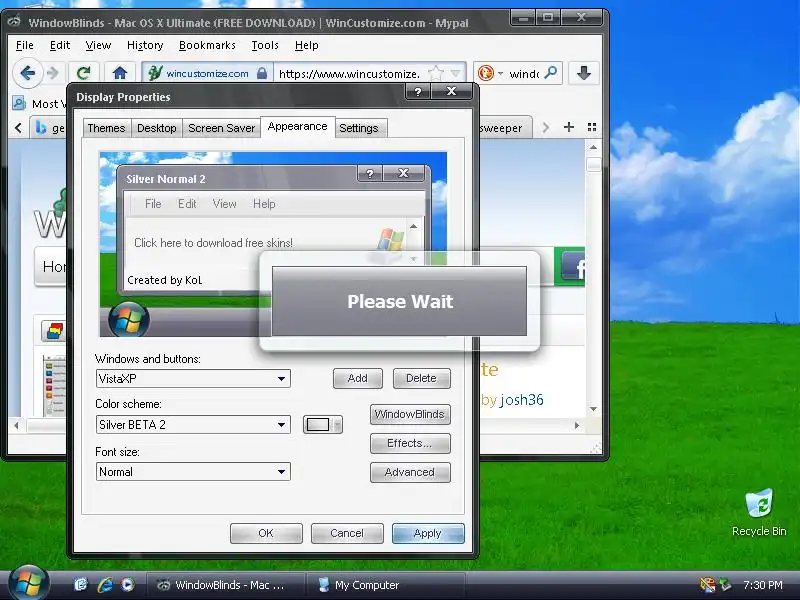Click the help question mark in Display Properties
The image size is (800, 600).
point(418,91)
